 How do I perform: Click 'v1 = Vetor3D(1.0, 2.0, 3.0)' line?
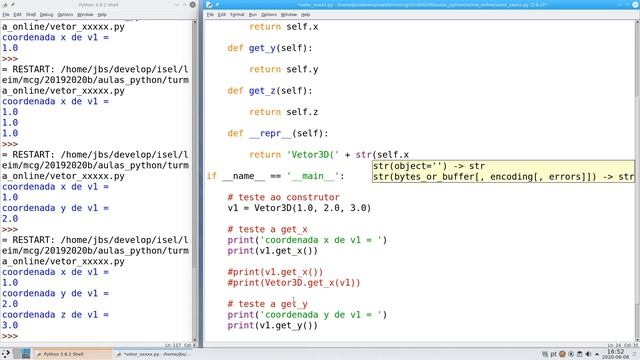[299, 208]
